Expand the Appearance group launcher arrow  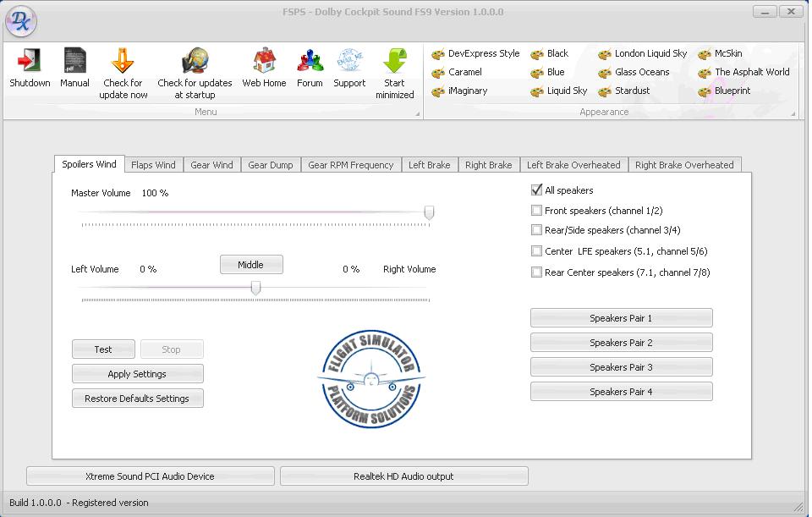[x=793, y=113]
